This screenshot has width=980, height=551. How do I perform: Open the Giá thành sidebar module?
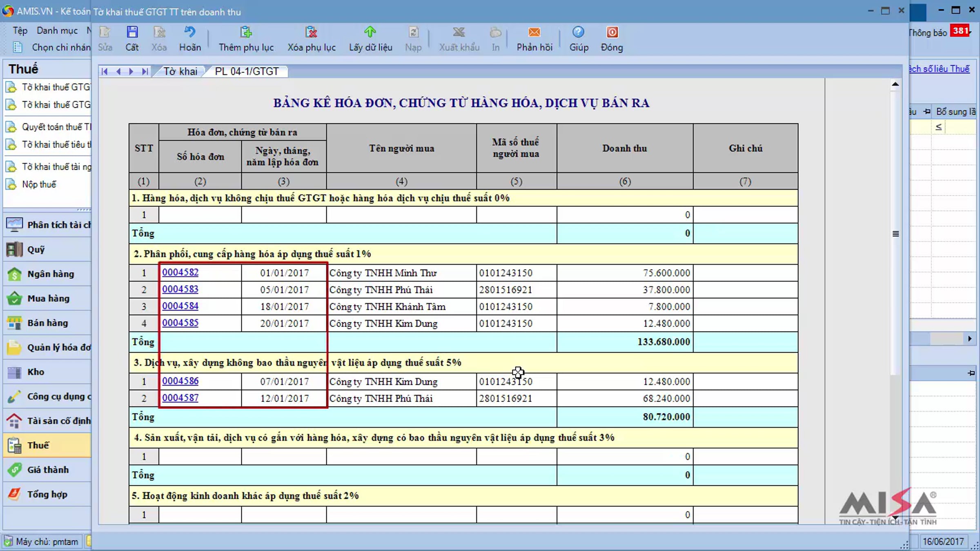pos(47,470)
